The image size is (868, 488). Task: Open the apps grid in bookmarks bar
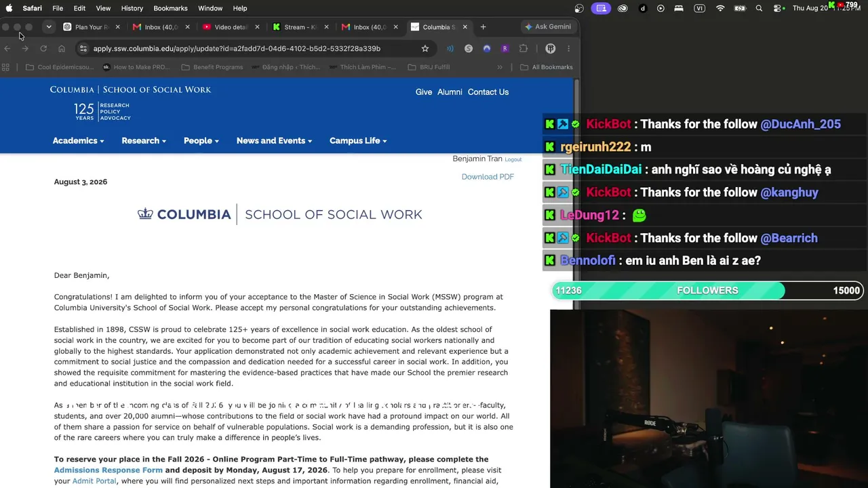click(x=6, y=67)
